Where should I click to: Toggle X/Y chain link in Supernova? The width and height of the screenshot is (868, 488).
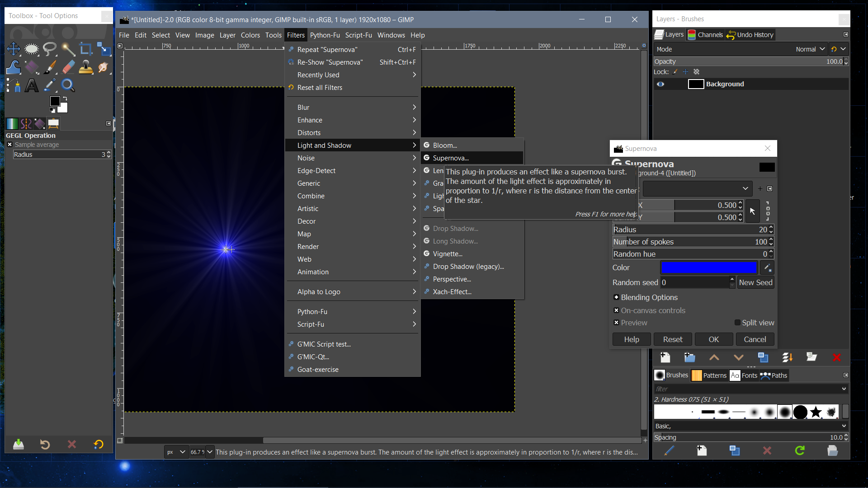click(x=768, y=211)
